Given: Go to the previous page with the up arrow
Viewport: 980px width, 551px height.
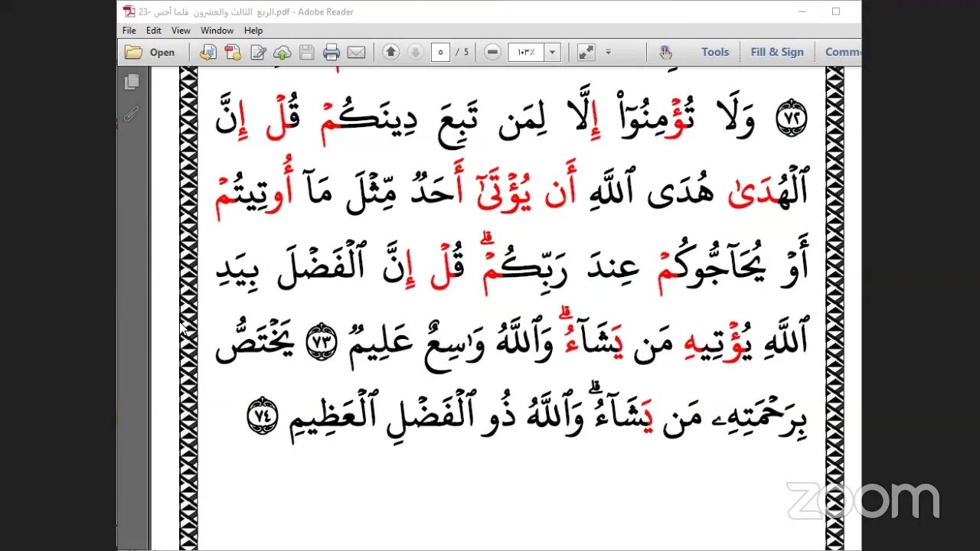Looking at the screenshot, I should pos(391,52).
